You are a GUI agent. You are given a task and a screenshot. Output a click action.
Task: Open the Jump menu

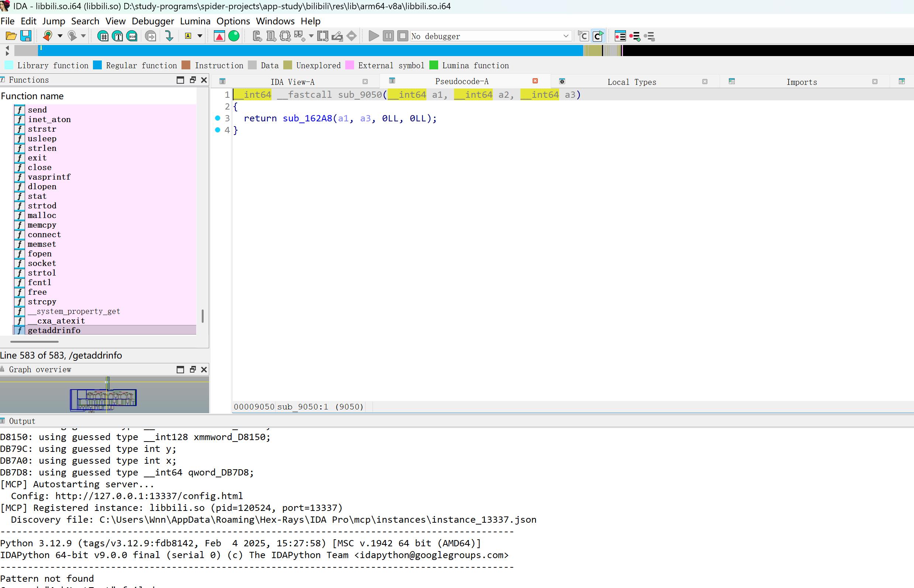click(x=53, y=21)
